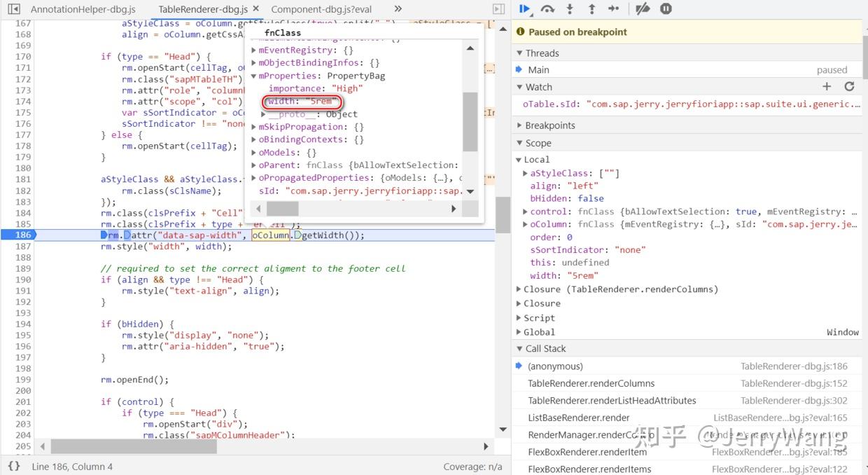The image size is (868, 475).
Task: Add a new watch expression
Action: coord(827,86)
